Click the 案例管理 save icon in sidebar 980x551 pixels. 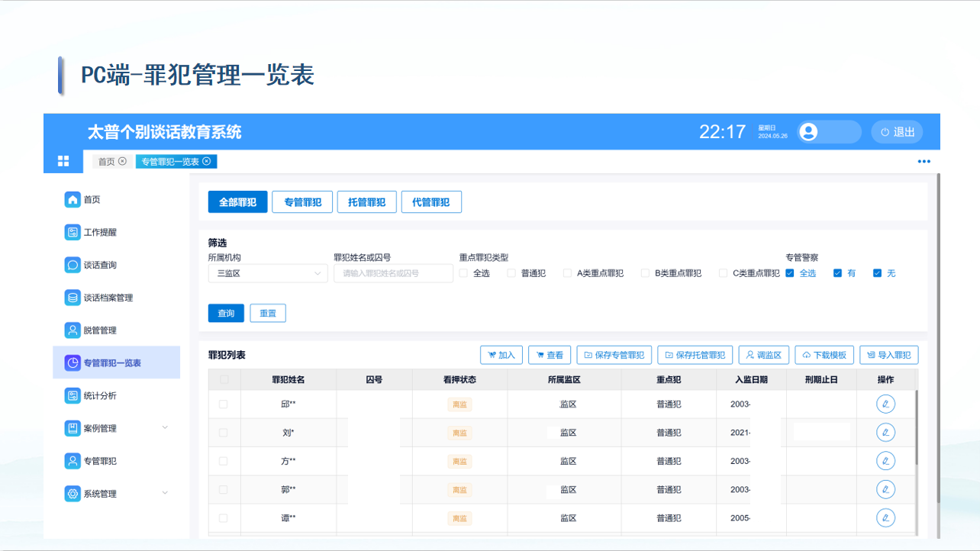(x=73, y=428)
